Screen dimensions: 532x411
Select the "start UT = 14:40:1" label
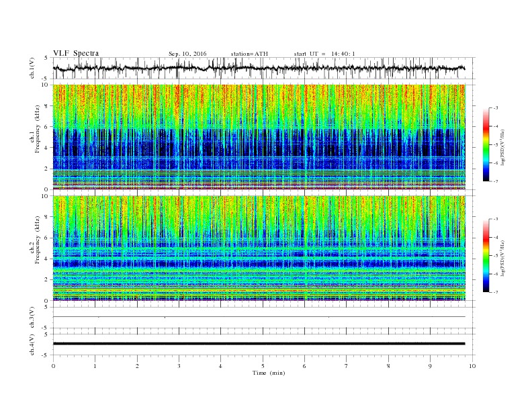(324, 54)
